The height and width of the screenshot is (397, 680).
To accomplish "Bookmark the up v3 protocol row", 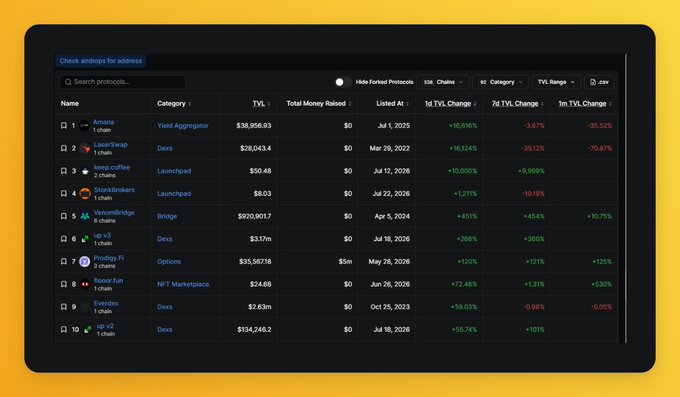I will pyautogui.click(x=64, y=239).
